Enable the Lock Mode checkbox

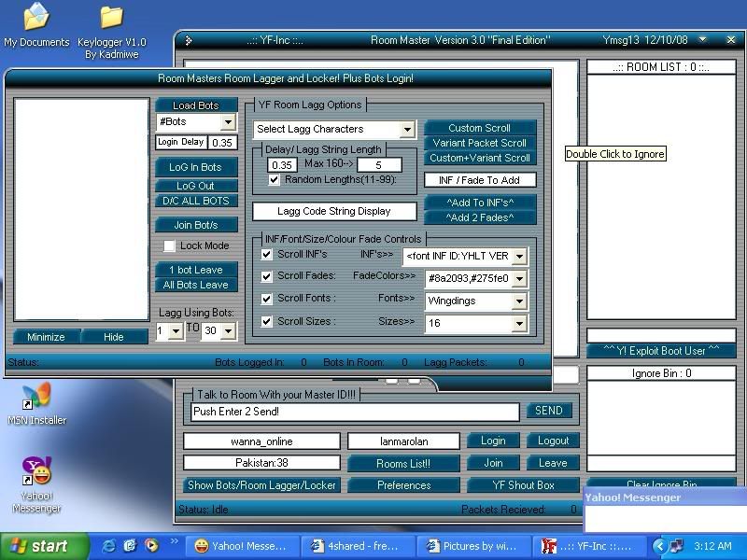coord(169,245)
